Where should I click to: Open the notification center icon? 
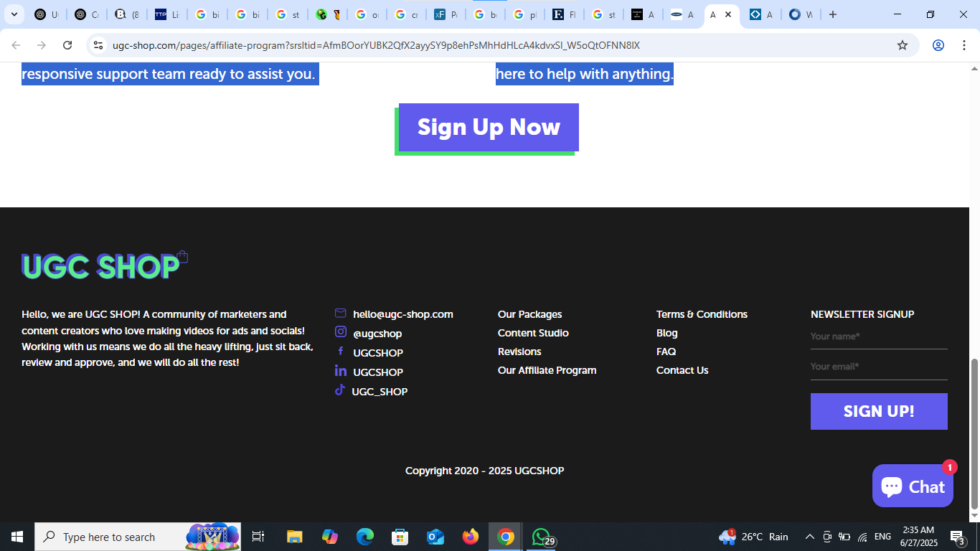click(958, 537)
